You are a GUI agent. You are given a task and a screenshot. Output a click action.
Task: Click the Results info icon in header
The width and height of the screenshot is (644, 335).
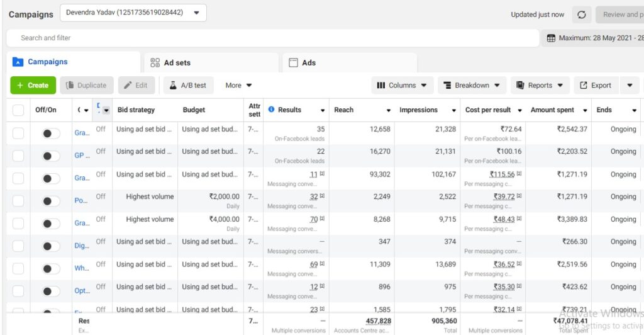click(x=272, y=110)
